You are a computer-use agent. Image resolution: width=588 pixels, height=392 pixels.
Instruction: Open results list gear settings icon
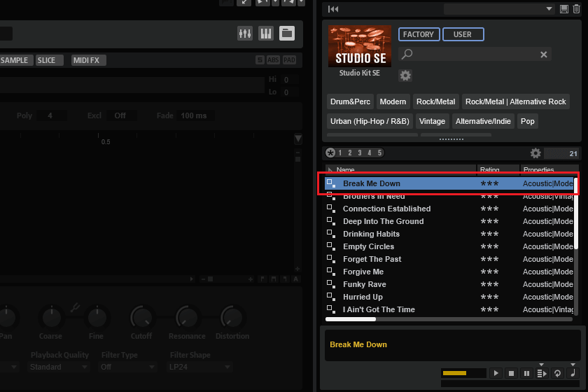point(535,153)
